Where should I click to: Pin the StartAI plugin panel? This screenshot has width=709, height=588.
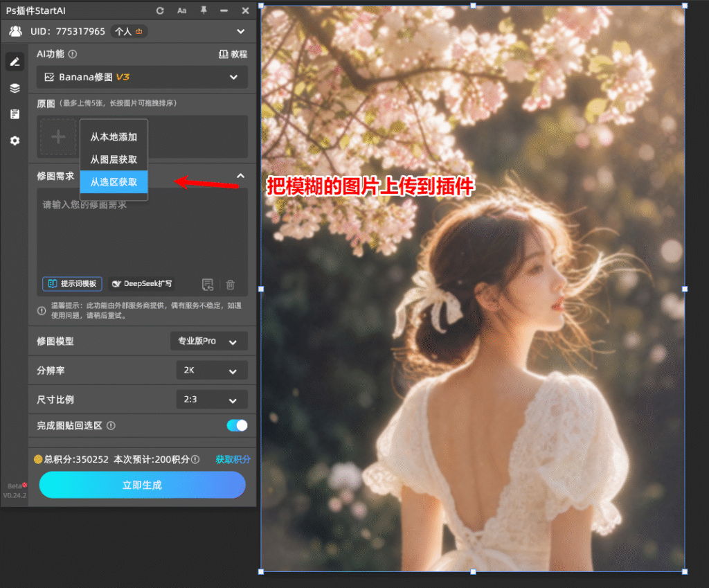(x=204, y=10)
